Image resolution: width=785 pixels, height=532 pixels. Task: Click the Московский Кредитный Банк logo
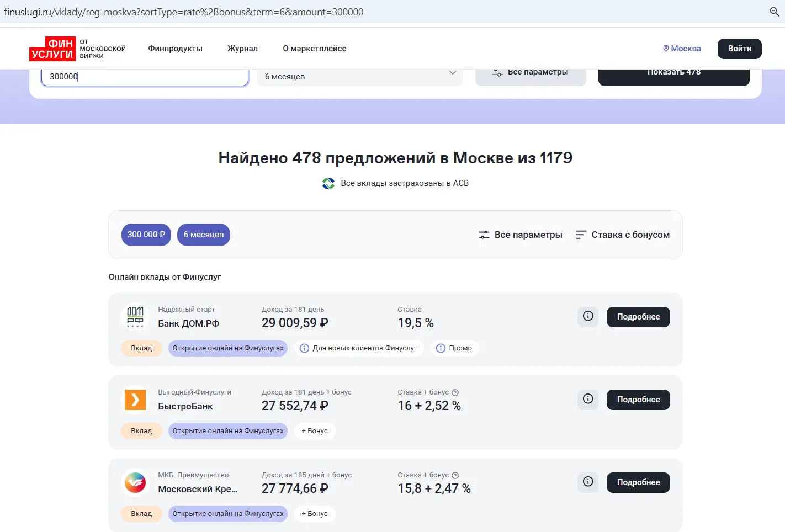coord(135,482)
